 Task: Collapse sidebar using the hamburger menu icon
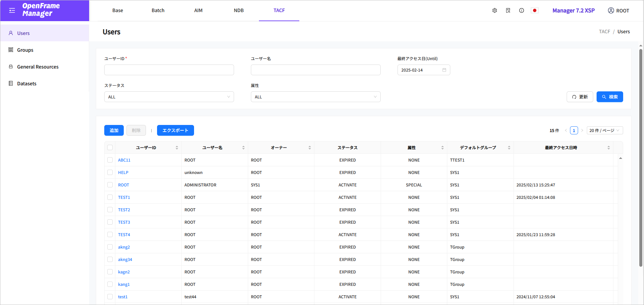pos(12,10)
